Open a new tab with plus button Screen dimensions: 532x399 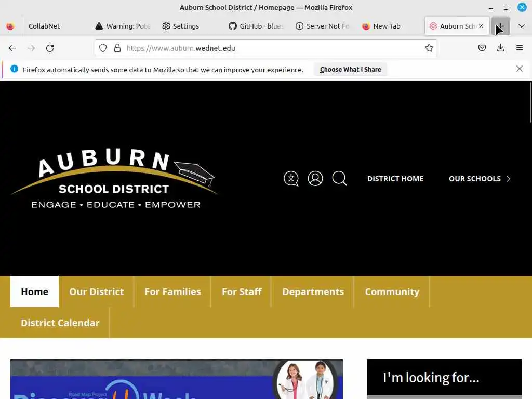501,26
